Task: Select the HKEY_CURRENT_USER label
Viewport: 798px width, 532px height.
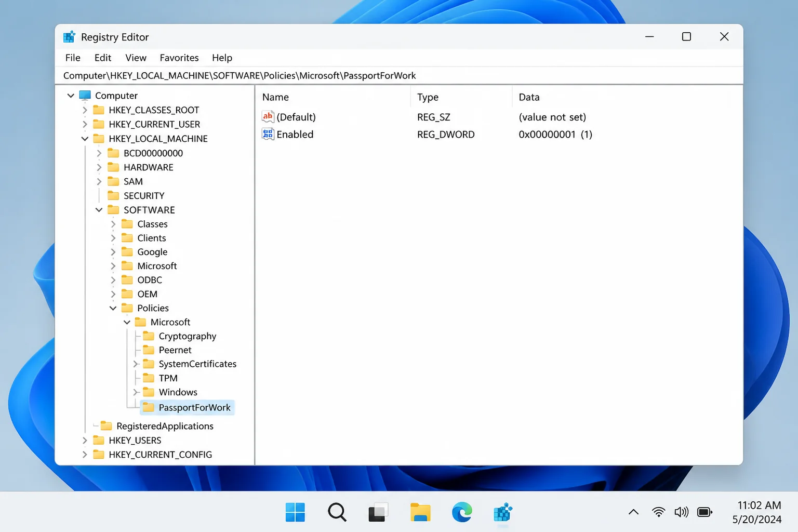Action: (x=154, y=124)
